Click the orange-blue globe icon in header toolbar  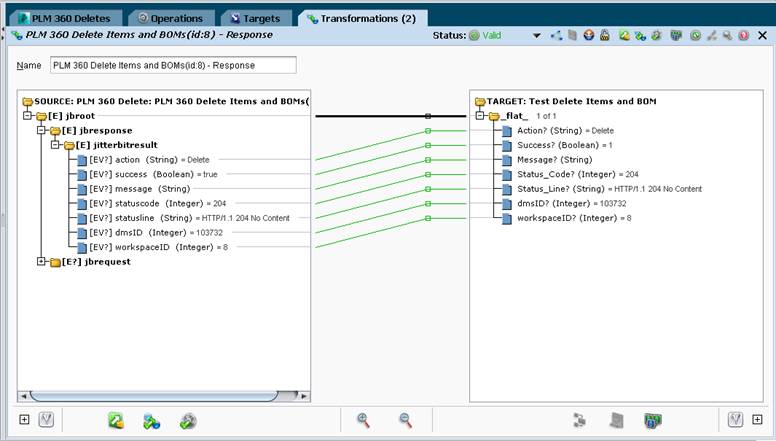coord(588,35)
